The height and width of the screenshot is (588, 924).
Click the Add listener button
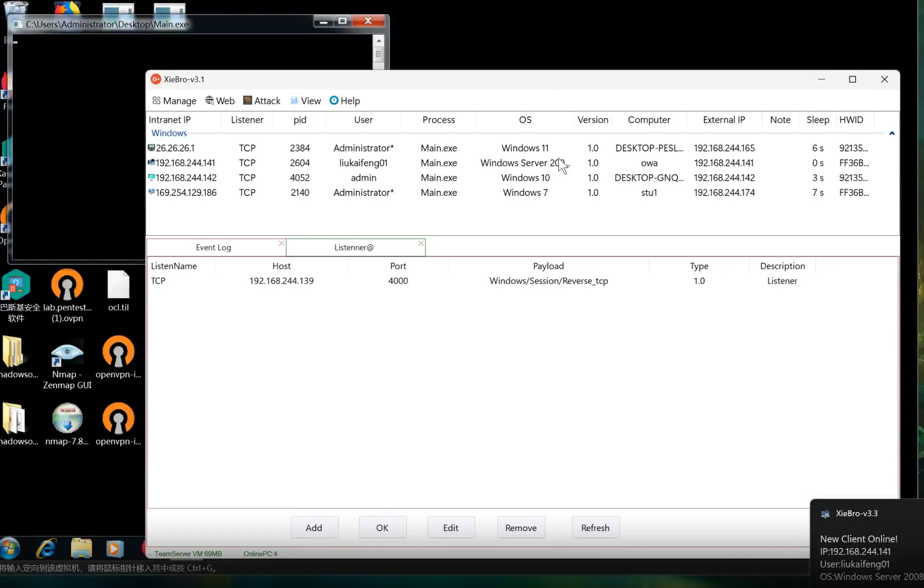click(x=314, y=528)
